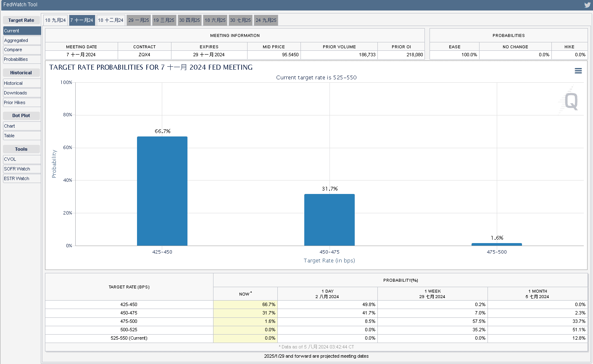Open ESTR Watch tool

click(x=22, y=178)
